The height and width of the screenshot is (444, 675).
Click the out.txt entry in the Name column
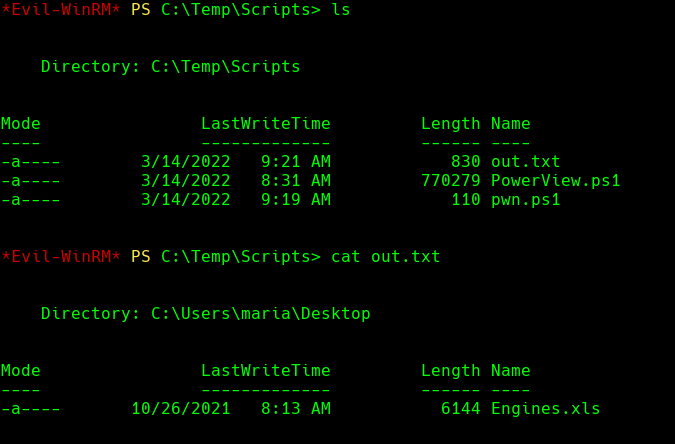pos(525,162)
